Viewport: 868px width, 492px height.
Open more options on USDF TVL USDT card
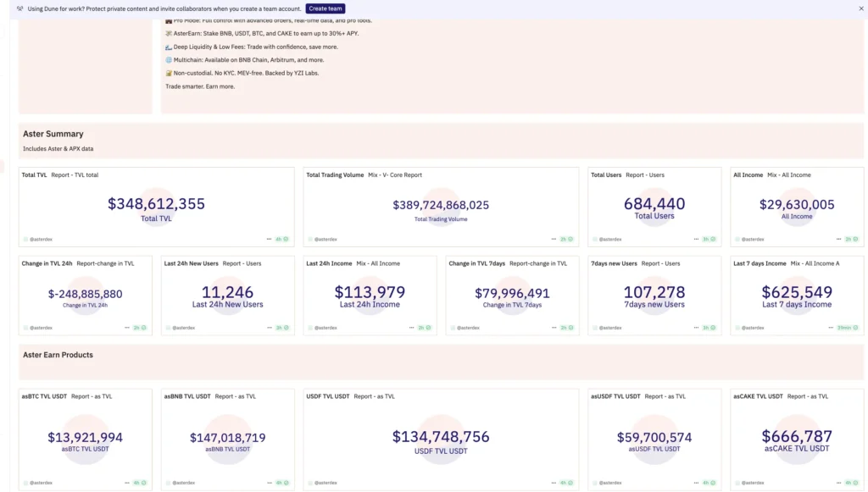554,483
